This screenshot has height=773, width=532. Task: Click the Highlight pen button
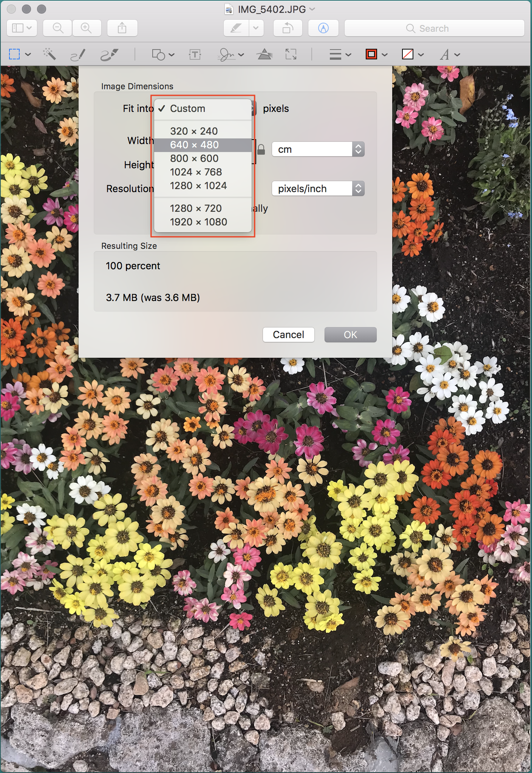pos(236,28)
